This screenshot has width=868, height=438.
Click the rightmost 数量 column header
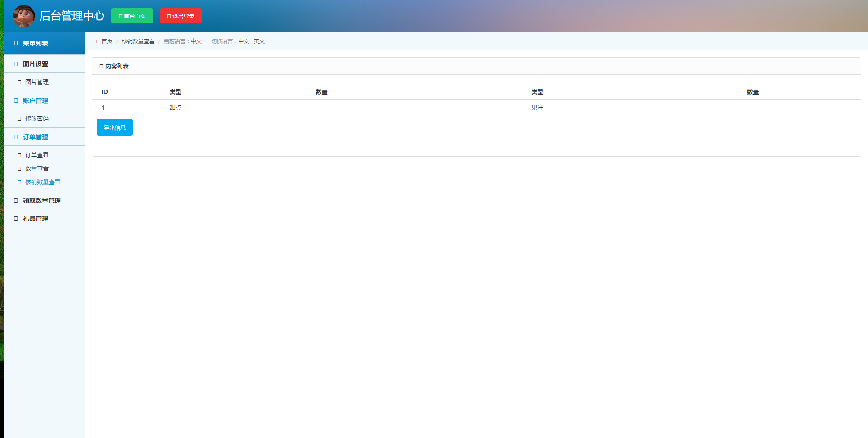[x=753, y=92]
